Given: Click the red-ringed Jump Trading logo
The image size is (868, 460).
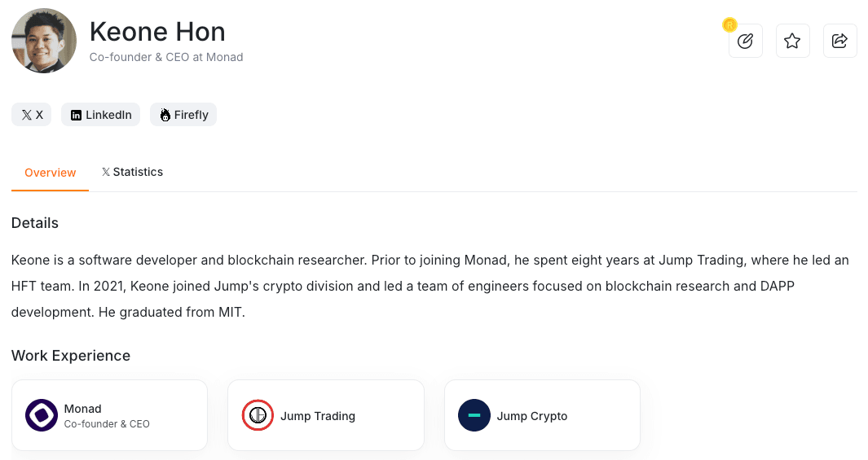Looking at the screenshot, I should (258, 415).
